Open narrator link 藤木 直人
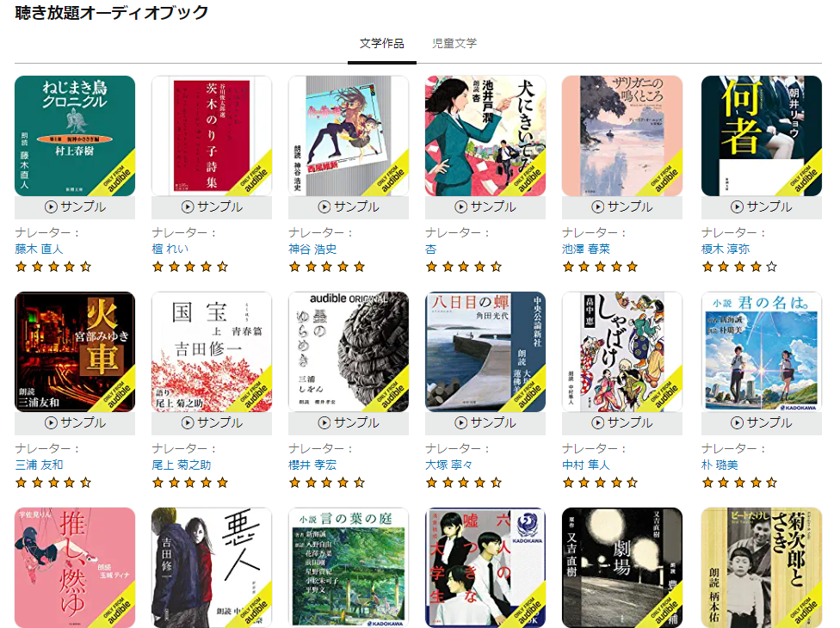840x628 pixels. [x=39, y=249]
